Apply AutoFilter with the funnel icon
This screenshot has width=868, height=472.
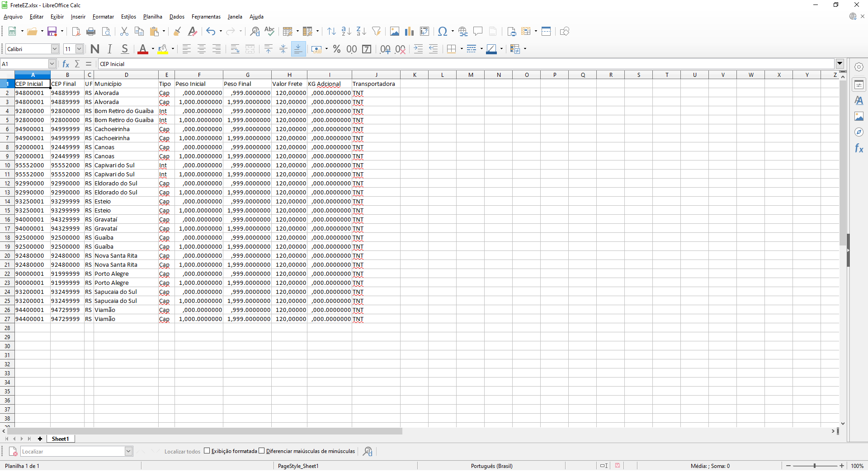(x=376, y=31)
